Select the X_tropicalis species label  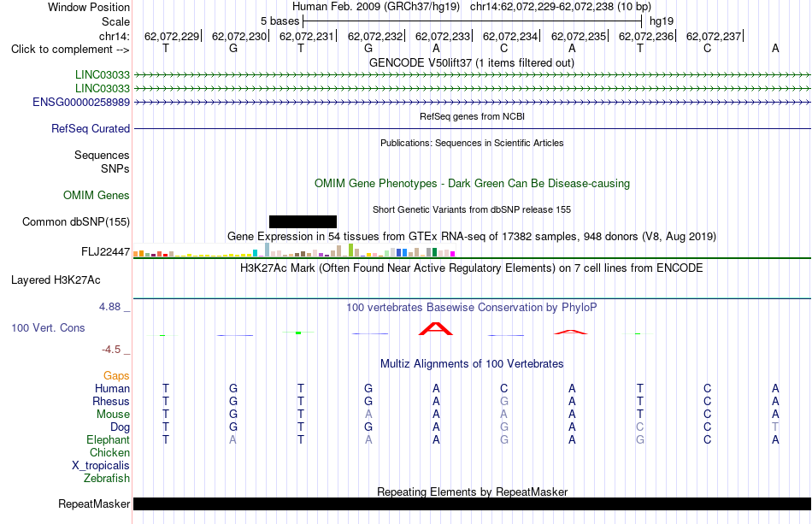point(101,466)
